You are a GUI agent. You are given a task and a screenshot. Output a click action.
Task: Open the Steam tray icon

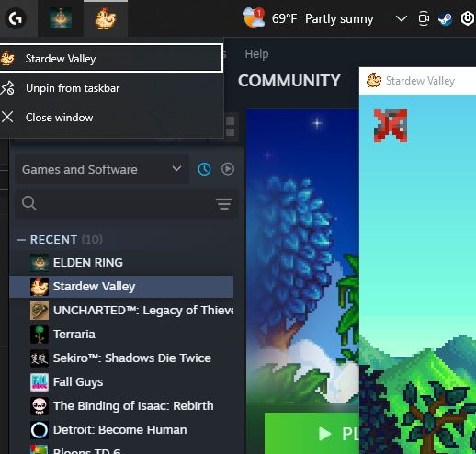coord(445,18)
